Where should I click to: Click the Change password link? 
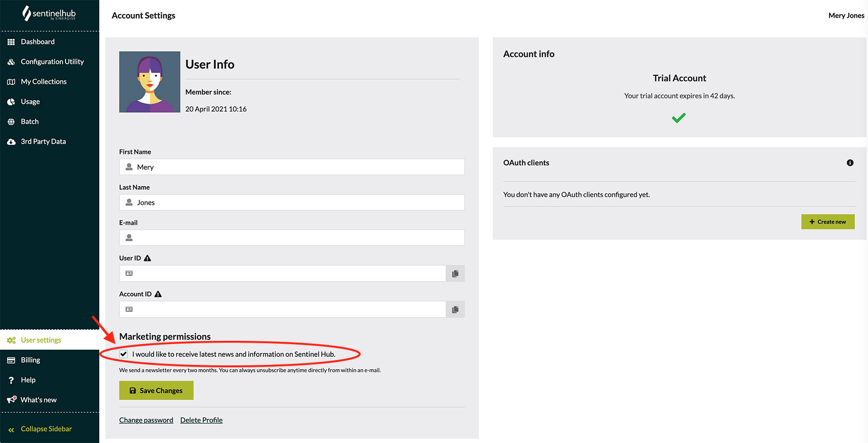(146, 420)
